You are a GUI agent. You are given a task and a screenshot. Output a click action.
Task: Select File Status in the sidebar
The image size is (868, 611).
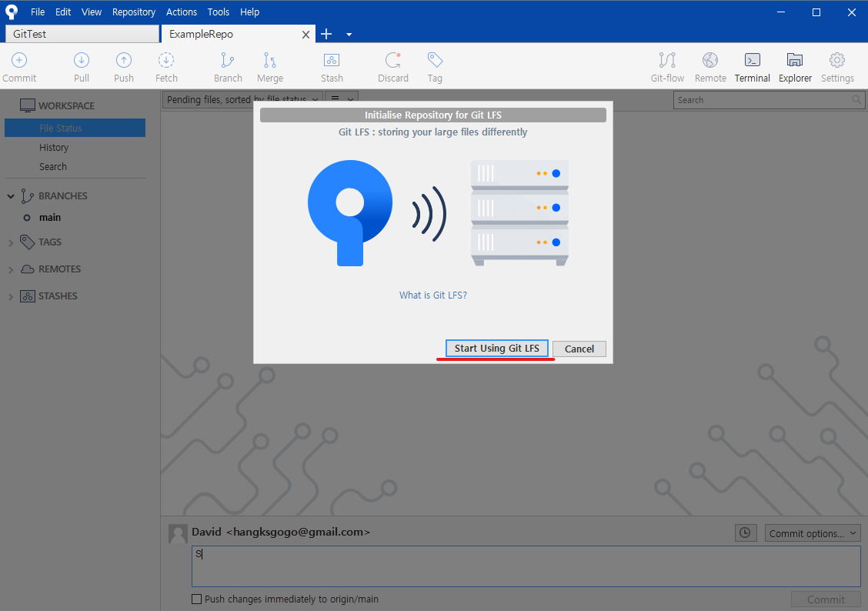[75, 128]
